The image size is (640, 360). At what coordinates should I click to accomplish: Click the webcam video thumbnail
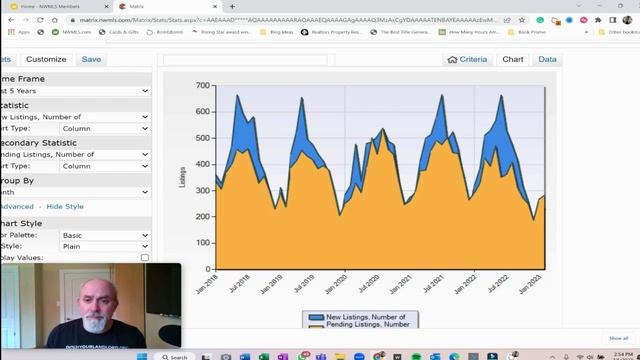pos(91,306)
